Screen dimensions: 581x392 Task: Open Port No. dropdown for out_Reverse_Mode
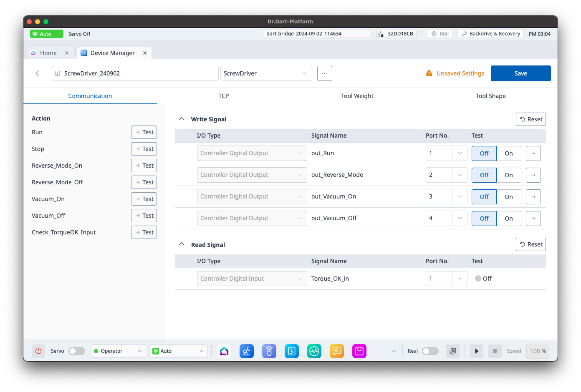tap(460, 175)
